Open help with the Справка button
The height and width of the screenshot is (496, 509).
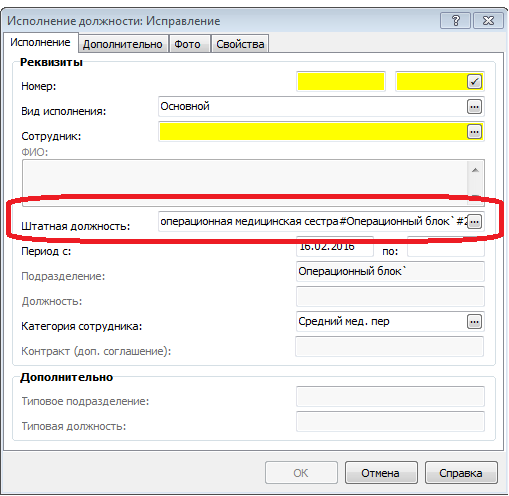(x=461, y=473)
